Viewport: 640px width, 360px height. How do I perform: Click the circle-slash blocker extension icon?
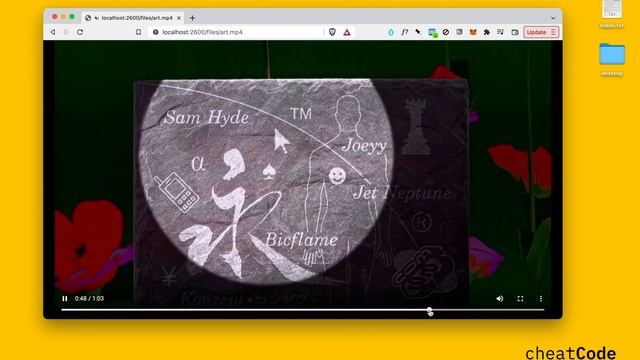coord(446,32)
